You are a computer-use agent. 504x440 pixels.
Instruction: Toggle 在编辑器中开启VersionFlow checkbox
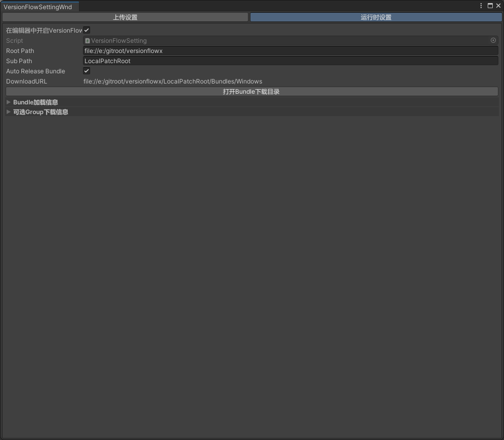(x=87, y=31)
